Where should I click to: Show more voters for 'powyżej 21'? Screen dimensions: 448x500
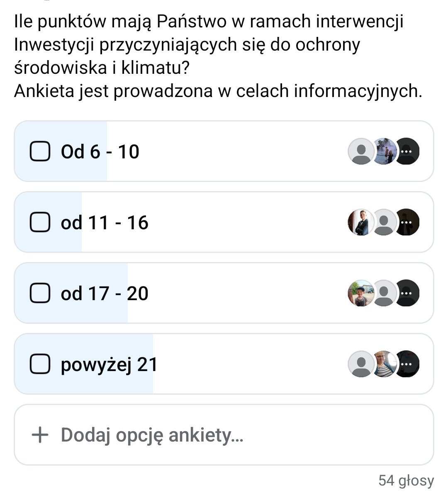pos(407,364)
